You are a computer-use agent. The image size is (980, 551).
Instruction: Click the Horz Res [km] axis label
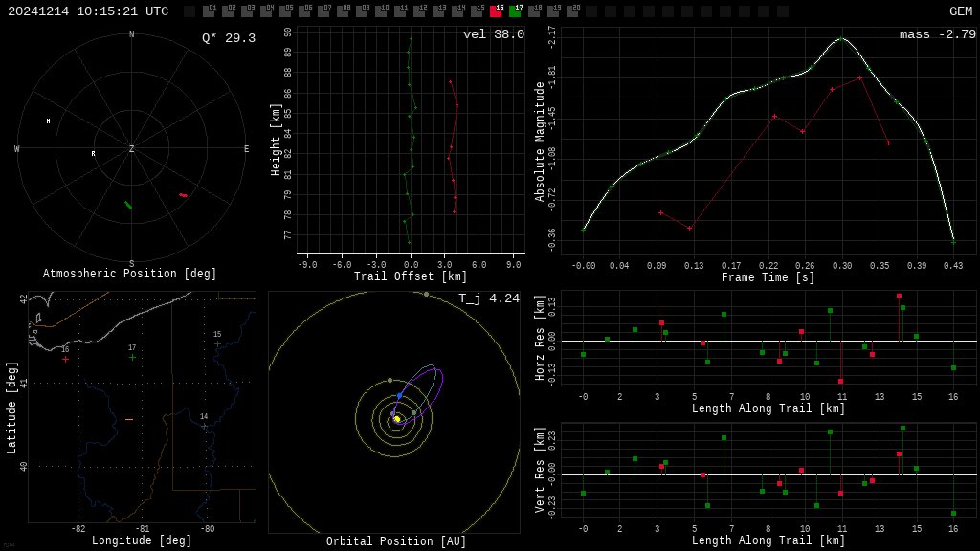tap(540, 338)
